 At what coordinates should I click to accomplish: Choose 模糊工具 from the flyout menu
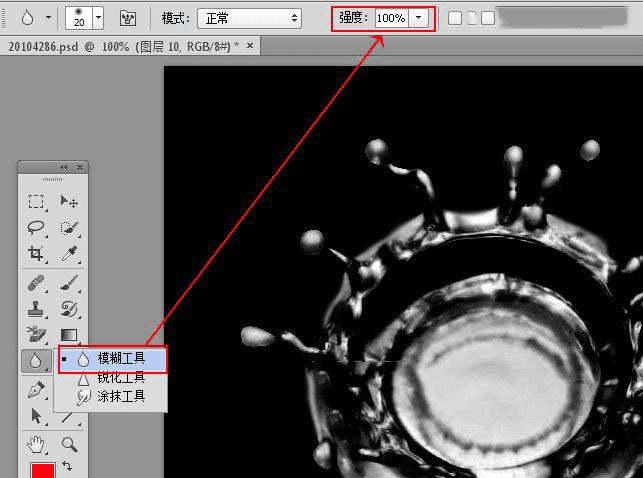pos(112,359)
